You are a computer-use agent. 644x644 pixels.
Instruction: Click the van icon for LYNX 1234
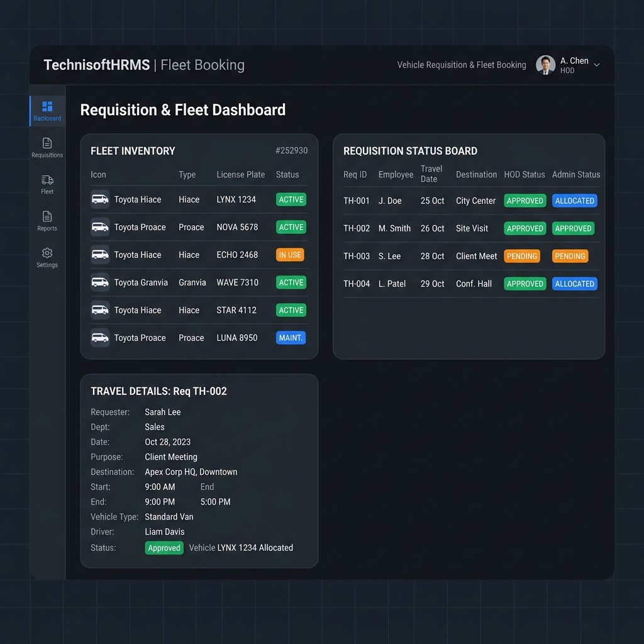[x=100, y=199]
